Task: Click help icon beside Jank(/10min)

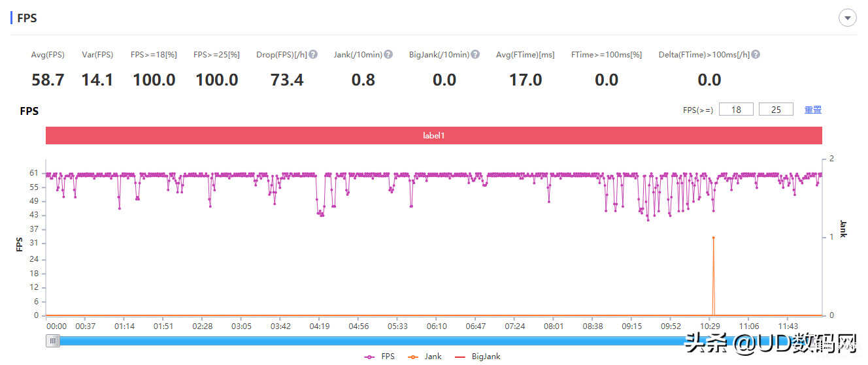Action: (388, 55)
